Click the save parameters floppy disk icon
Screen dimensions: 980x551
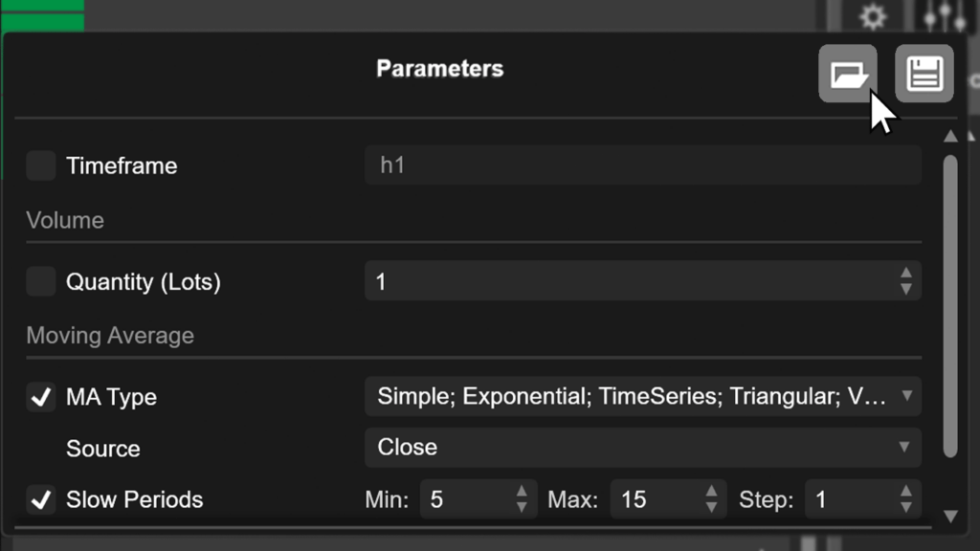924,74
